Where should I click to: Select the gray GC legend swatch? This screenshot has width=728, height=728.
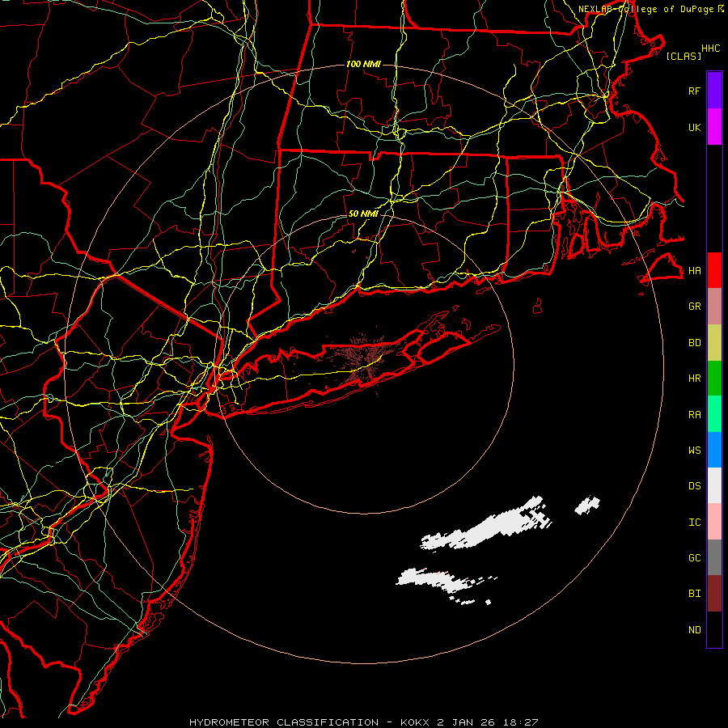point(714,557)
